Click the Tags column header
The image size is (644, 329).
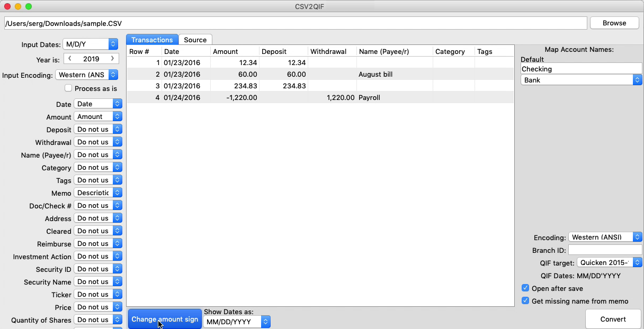pyautogui.click(x=494, y=51)
